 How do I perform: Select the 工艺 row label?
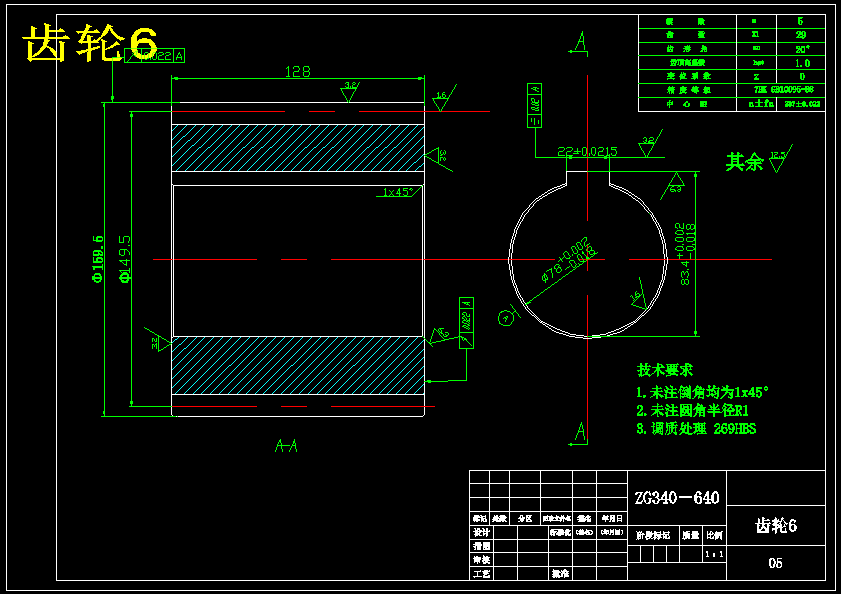pyautogui.click(x=481, y=574)
